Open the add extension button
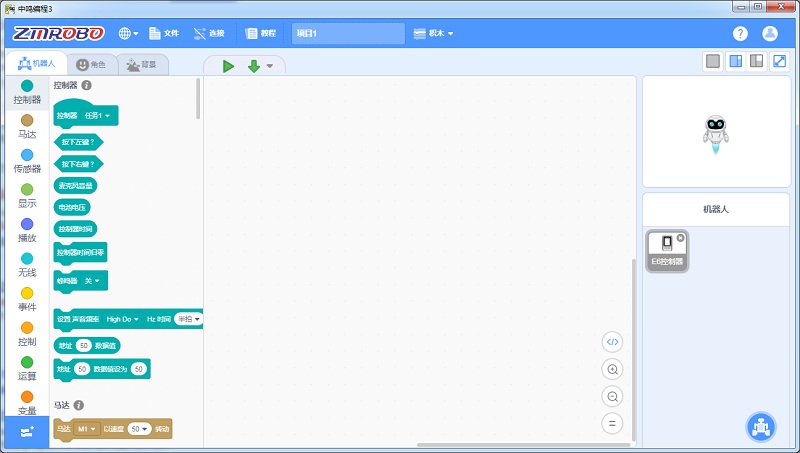Screen dimensions: 800x453 [27, 432]
